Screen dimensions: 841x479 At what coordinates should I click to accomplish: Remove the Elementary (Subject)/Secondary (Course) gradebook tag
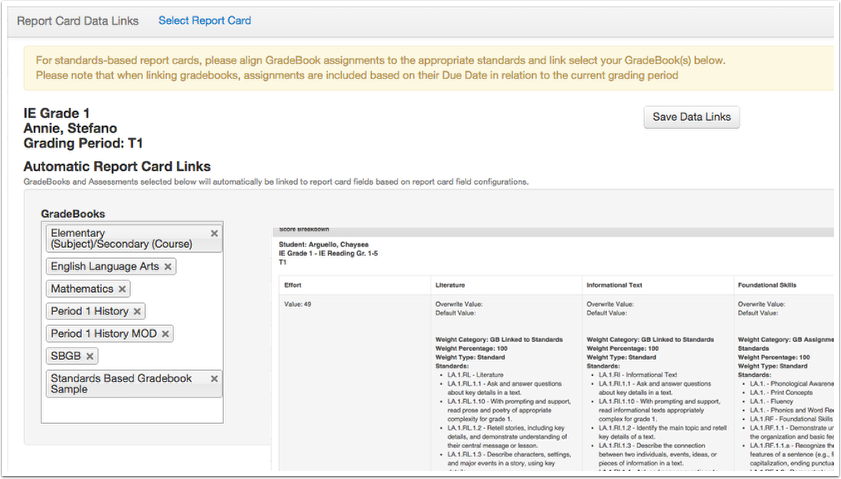pos(214,233)
